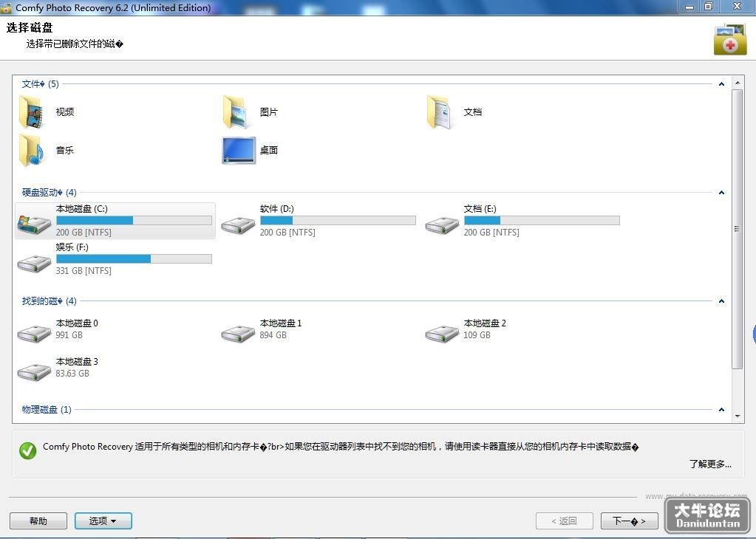The height and width of the screenshot is (539, 756).
Task: Click the 991 GB size text
Action: [x=69, y=334]
